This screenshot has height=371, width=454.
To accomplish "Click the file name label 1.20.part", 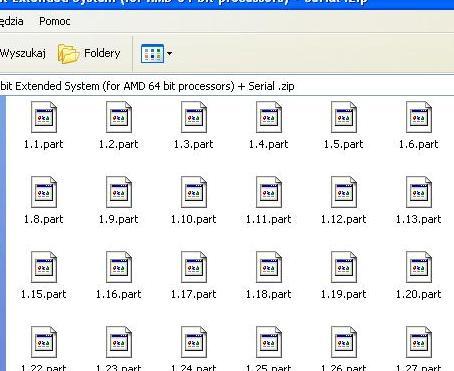I will (x=419, y=294).
